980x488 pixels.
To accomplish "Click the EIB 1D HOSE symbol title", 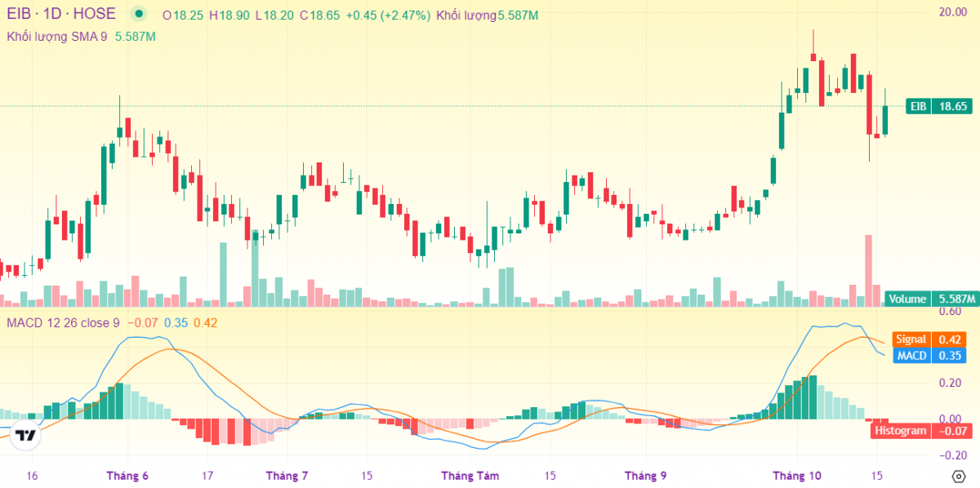I will [61, 15].
